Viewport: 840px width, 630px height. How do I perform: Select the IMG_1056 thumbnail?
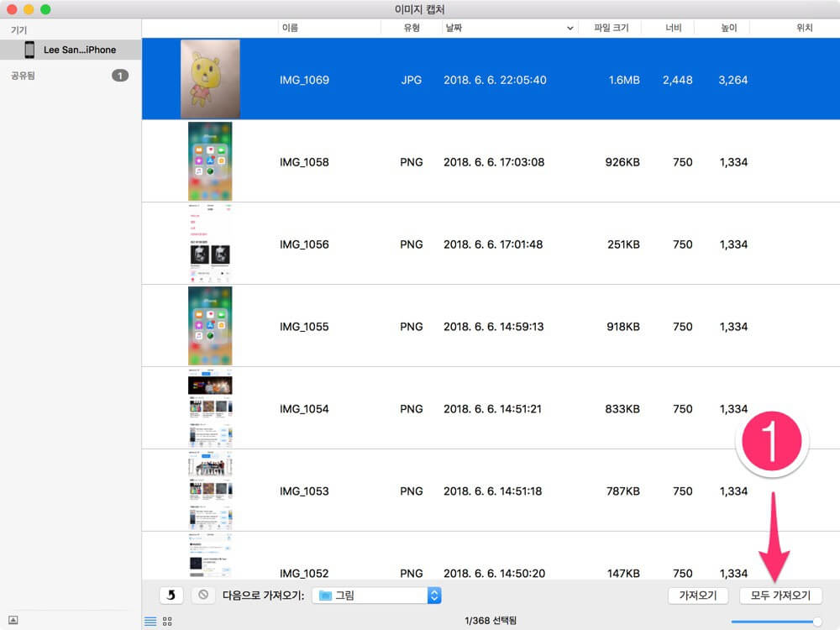[x=210, y=244]
